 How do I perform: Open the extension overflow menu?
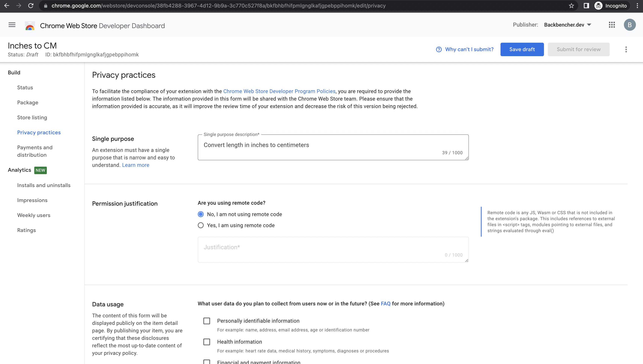click(626, 49)
